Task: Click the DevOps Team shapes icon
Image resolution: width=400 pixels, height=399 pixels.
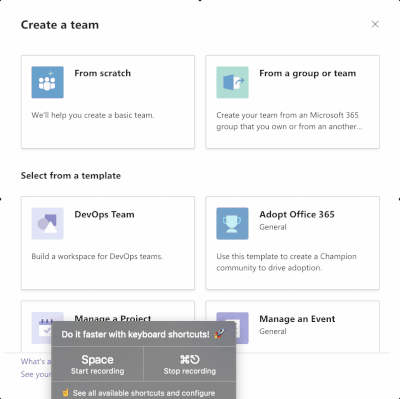Action: pos(47,223)
